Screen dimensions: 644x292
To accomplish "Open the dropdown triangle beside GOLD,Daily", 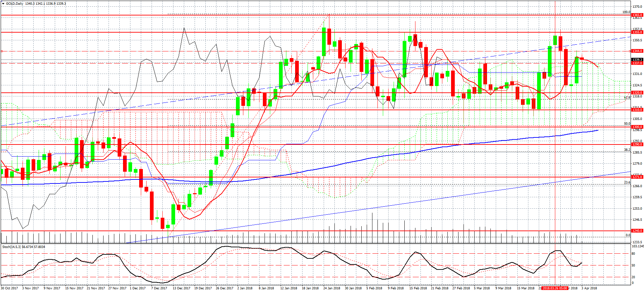I will click(x=3, y=4).
